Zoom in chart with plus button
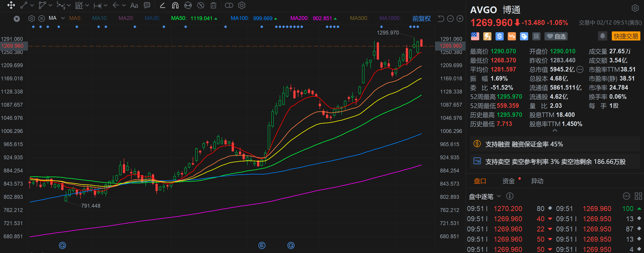Screen dimensions: 644x253 click(x=460, y=19)
